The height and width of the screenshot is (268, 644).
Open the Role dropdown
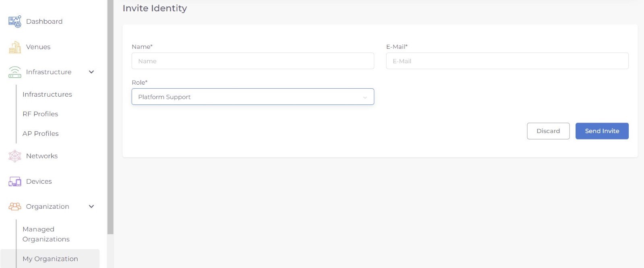click(253, 97)
